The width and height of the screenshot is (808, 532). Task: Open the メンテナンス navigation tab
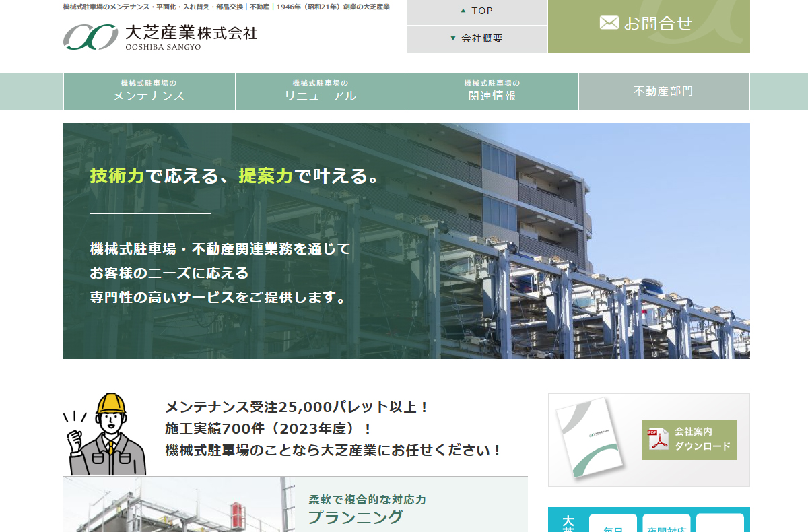tap(149, 92)
